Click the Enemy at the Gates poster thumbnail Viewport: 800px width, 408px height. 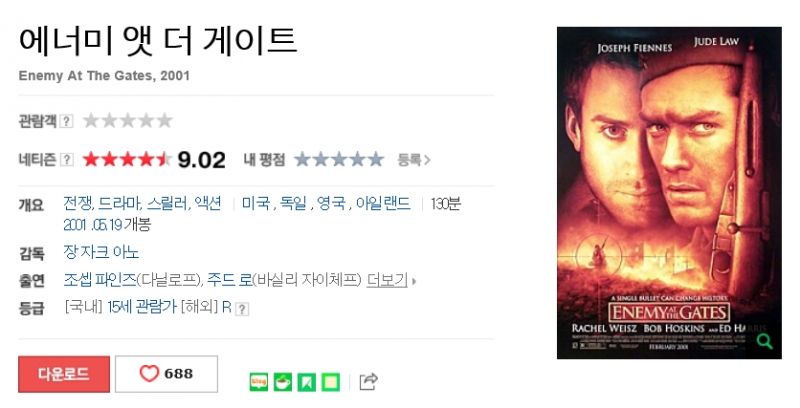point(669,193)
